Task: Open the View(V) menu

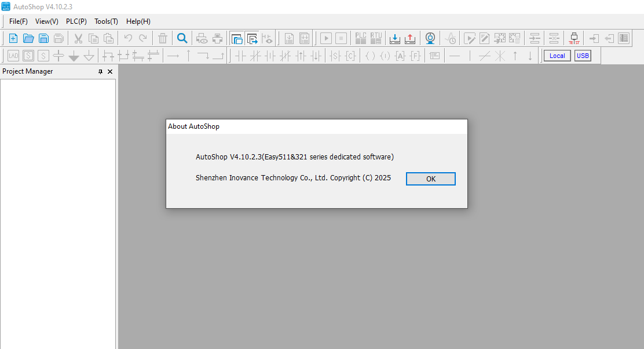Action: pos(47,21)
